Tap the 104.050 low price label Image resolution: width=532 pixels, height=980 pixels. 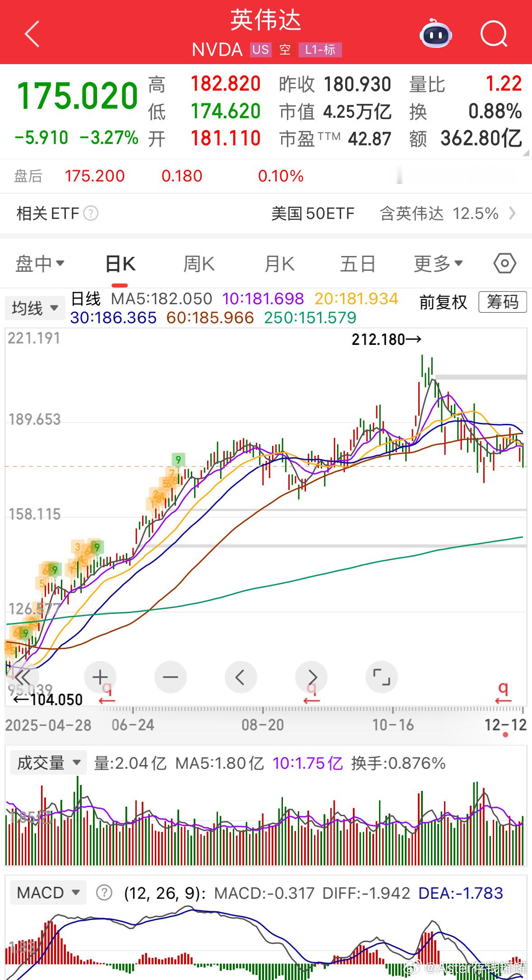coord(48,700)
